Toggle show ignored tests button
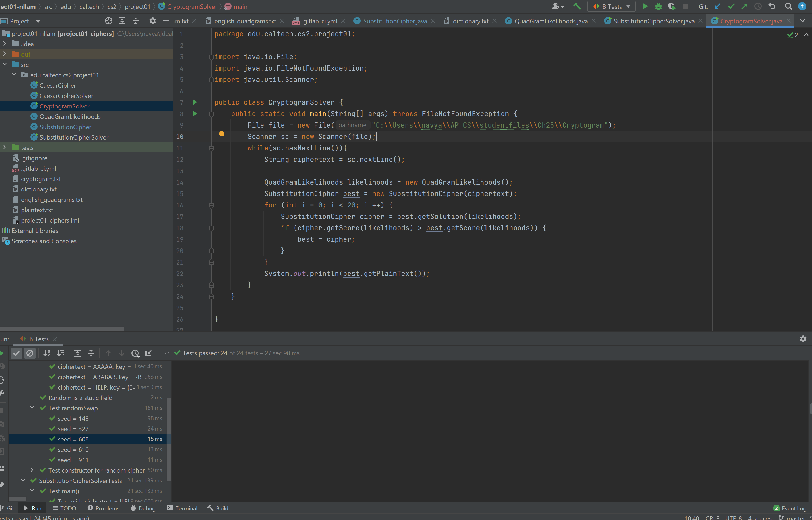This screenshot has height=520, width=812. pos(30,353)
